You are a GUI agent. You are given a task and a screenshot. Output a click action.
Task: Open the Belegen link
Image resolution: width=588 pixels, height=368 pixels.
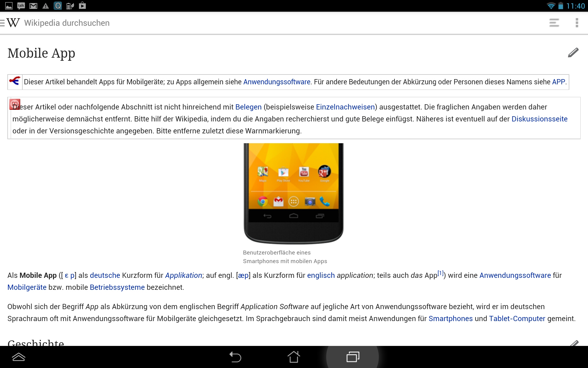pos(248,107)
